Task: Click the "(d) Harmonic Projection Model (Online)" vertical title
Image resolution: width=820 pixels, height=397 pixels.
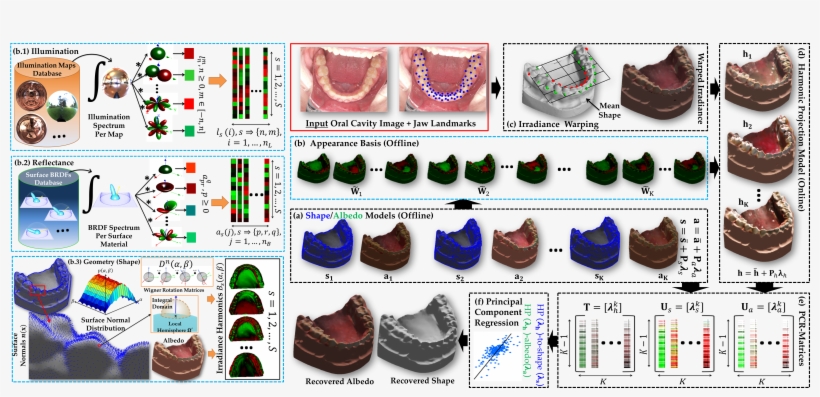Action: [x=802, y=129]
